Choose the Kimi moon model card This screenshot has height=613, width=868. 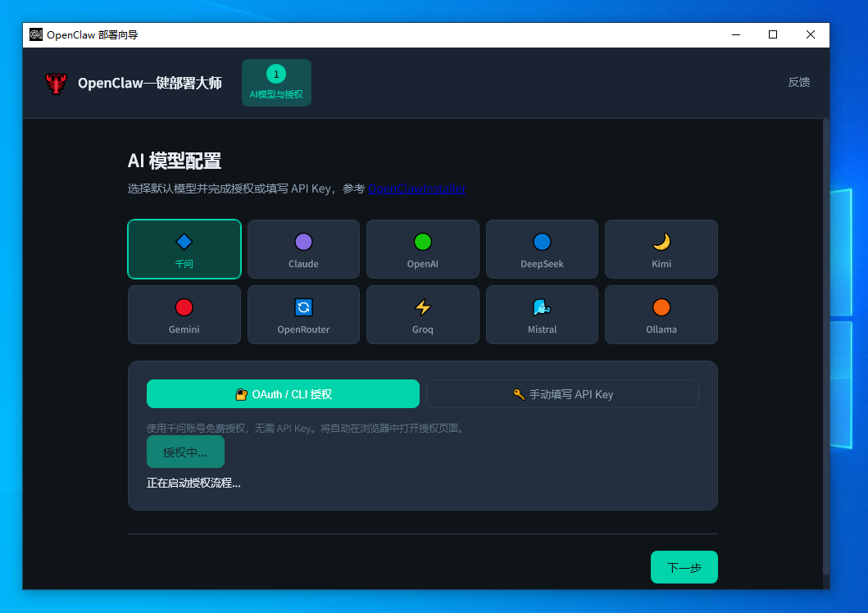tap(661, 249)
